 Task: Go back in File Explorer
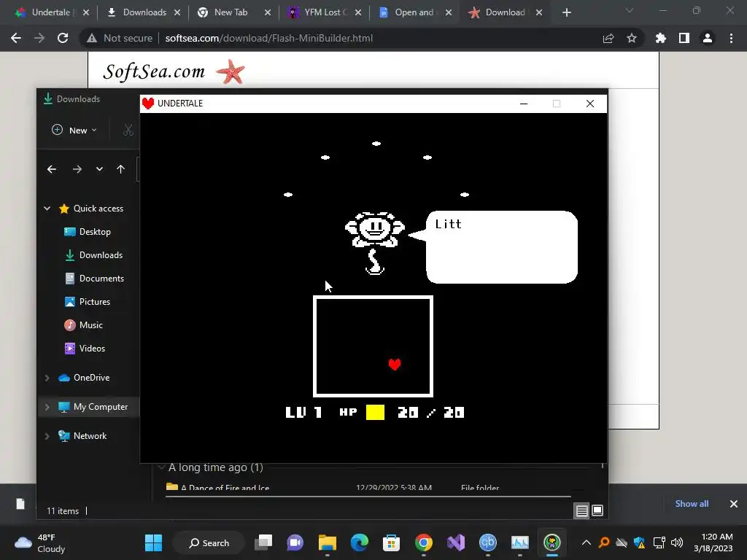coord(52,169)
